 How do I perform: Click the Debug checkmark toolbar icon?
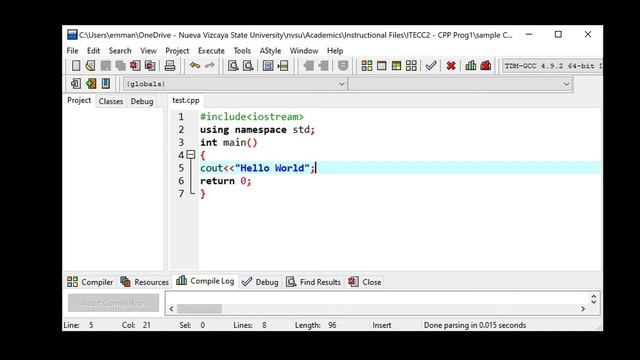(431, 66)
